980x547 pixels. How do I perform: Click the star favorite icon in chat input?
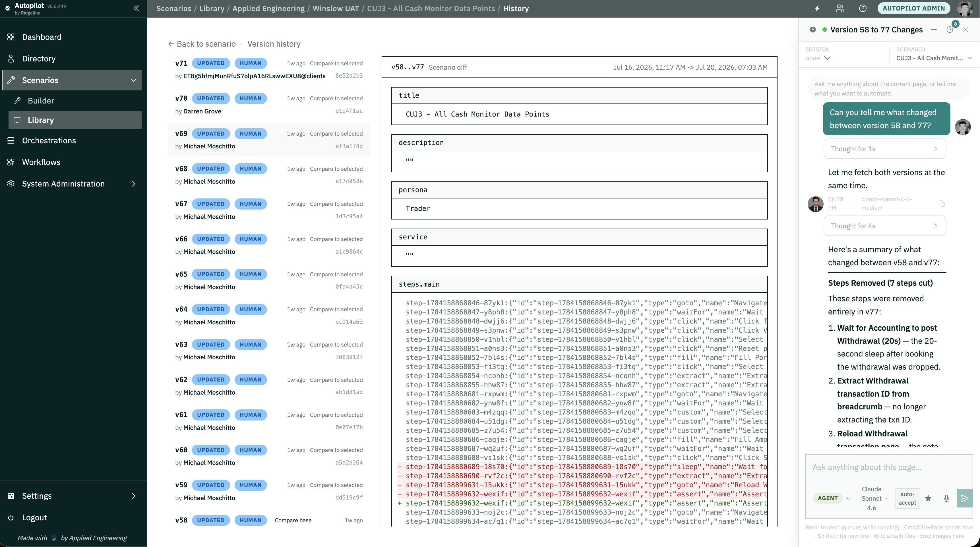[x=928, y=498]
